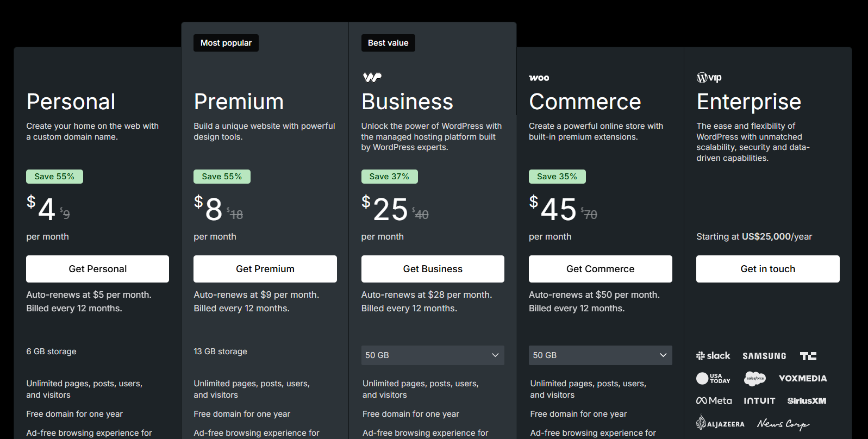Click the SiriusXM logo
The image size is (868, 439).
click(x=807, y=401)
